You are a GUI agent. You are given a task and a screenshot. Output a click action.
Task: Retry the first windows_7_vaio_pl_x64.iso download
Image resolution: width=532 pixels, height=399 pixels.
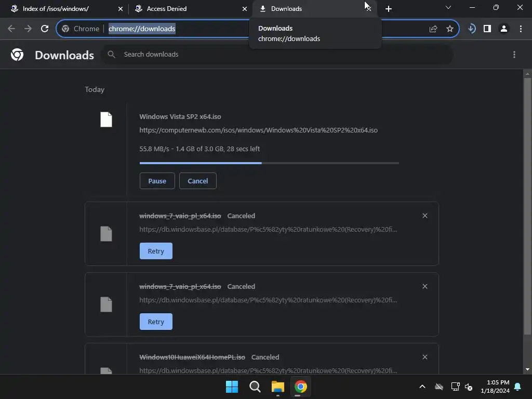(x=156, y=251)
